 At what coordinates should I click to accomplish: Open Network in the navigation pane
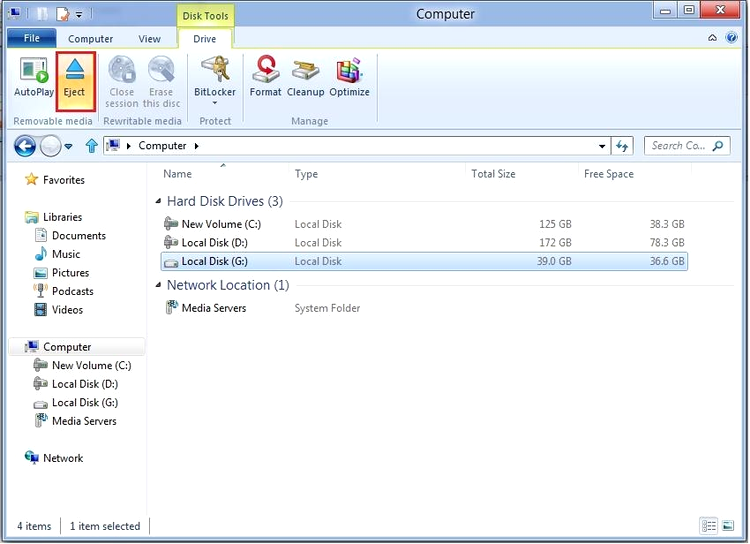coord(54,458)
